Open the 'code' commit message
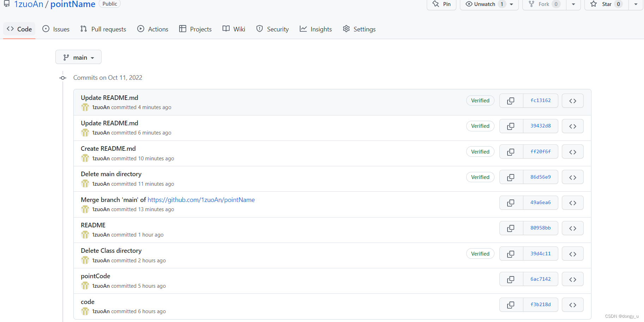This screenshot has width=644, height=322. 88,302
